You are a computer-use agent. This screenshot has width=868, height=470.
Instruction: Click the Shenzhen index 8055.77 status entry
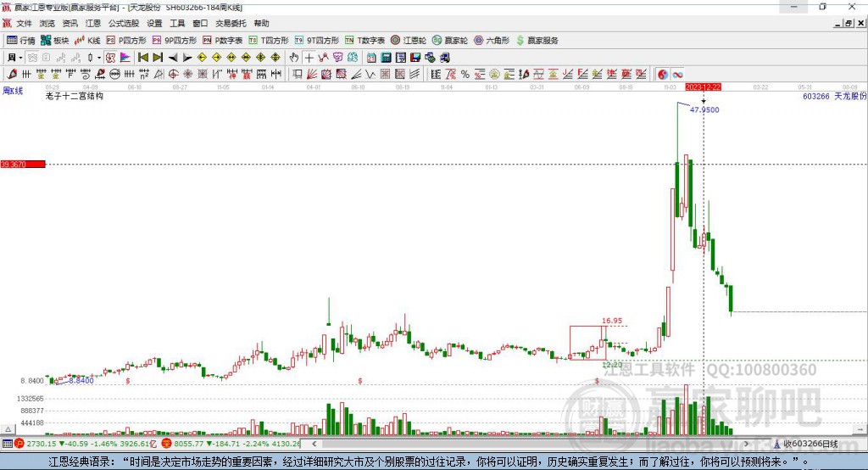coord(231,444)
